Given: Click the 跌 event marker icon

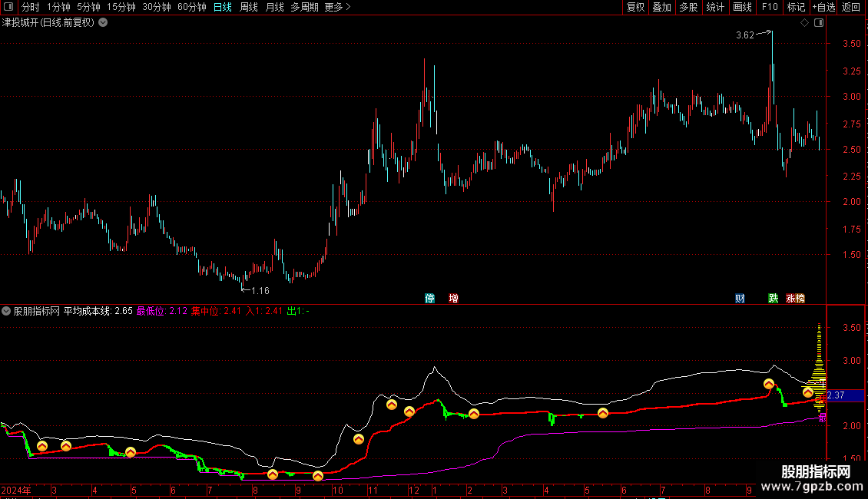Looking at the screenshot, I should 774,299.
